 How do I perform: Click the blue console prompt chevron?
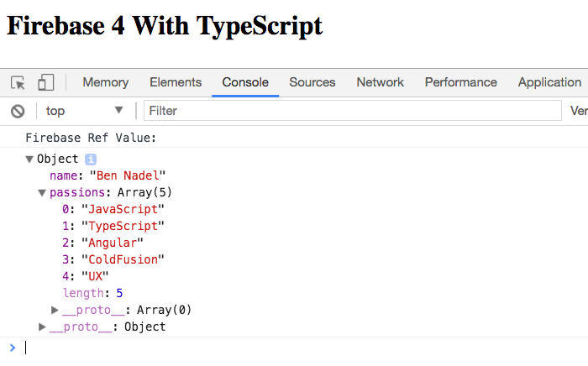[13, 348]
